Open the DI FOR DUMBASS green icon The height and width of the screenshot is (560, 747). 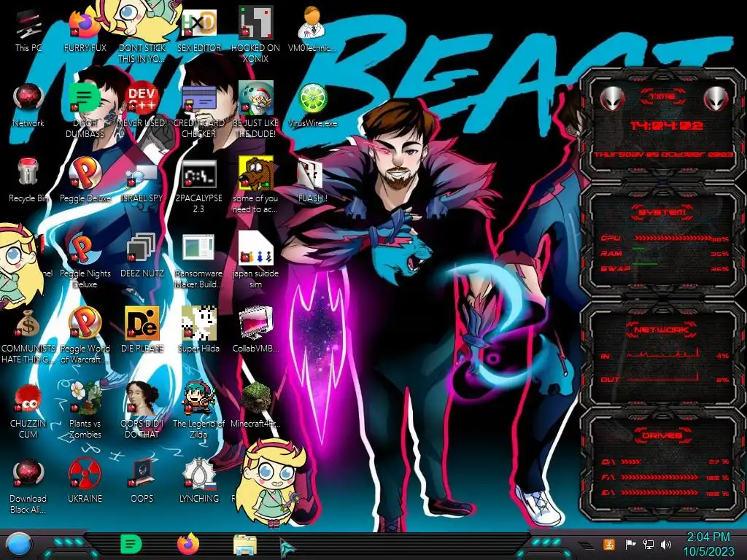(x=85, y=99)
